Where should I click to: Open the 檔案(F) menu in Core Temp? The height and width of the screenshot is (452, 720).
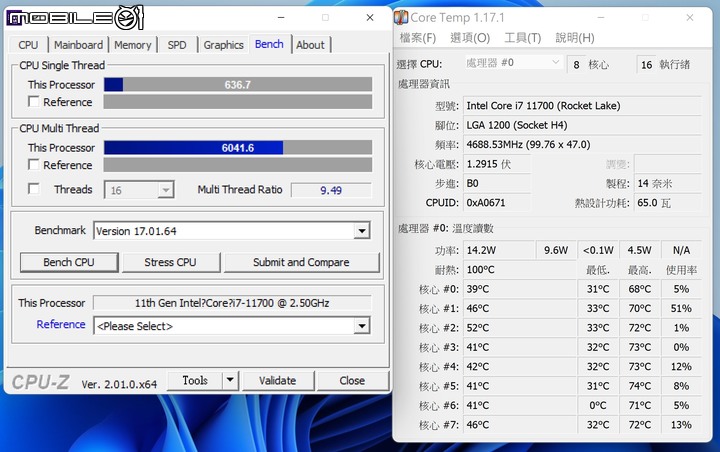point(417,38)
